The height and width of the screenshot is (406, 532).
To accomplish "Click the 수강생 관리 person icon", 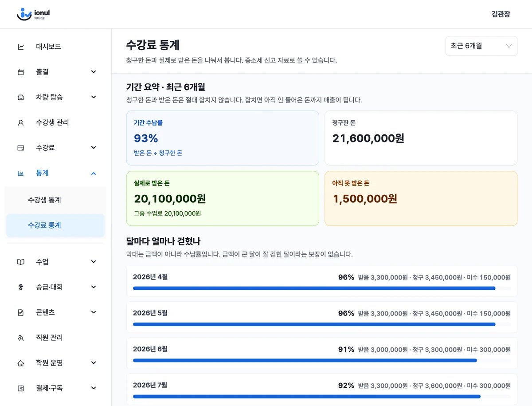I will tap(21, 122).
